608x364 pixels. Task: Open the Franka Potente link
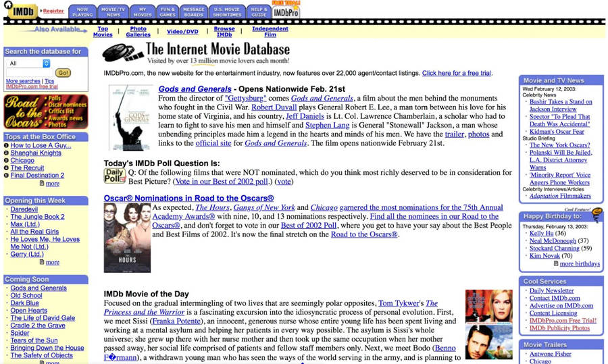click(176, 321)
